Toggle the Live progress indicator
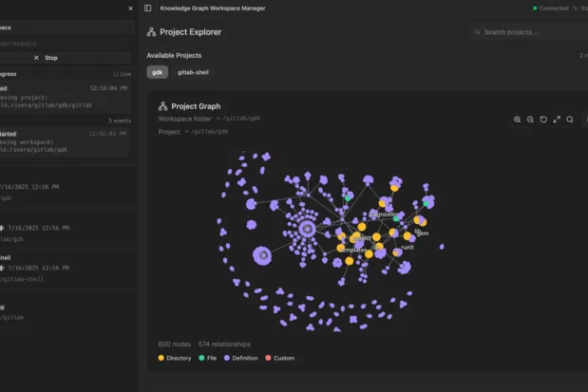This screenshot has height=392, width=588. pos(121,73)
